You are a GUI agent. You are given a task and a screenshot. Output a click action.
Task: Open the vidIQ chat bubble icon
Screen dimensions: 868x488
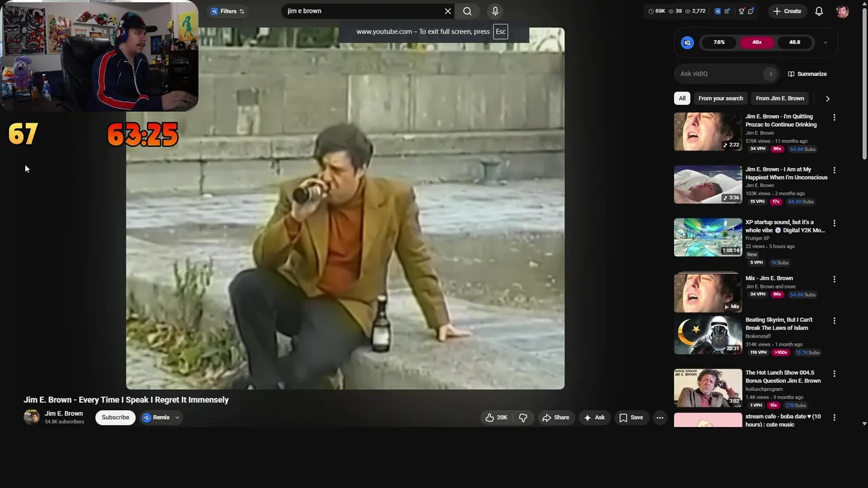(751, 11)
